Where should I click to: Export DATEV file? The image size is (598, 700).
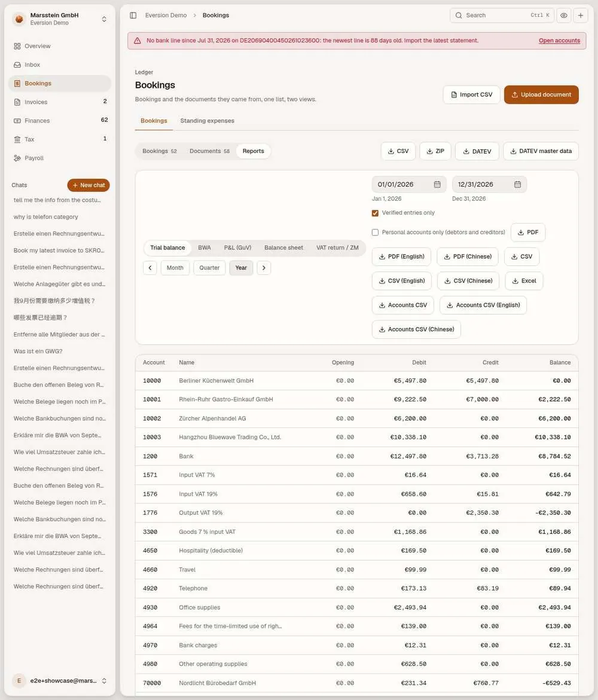[x=477, y=151]
